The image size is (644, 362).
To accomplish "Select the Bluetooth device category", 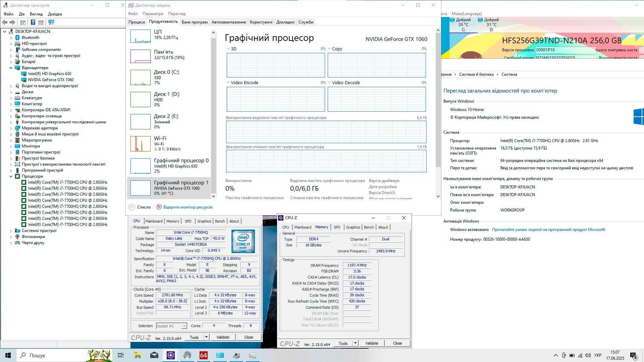I will click(x=30, y=38).
